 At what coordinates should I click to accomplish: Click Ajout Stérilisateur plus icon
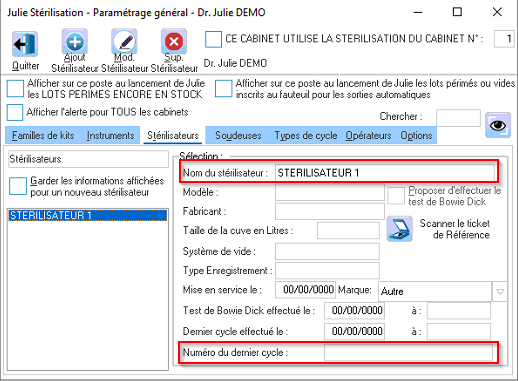tap(75, 42)
